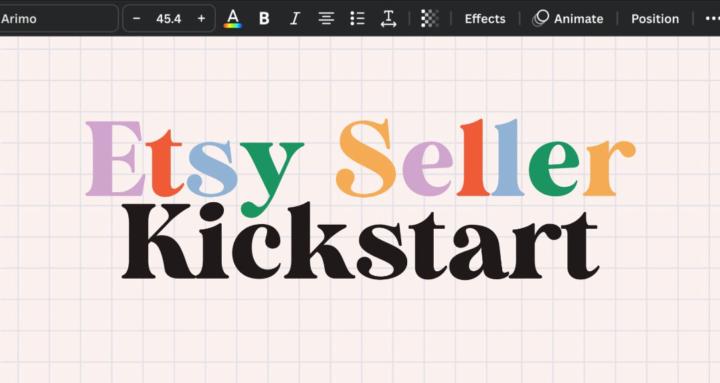The width and height of the screenshot is (720, 383).
Task: Open the transparency checkerboard control
Action: (x=430, y=19)
